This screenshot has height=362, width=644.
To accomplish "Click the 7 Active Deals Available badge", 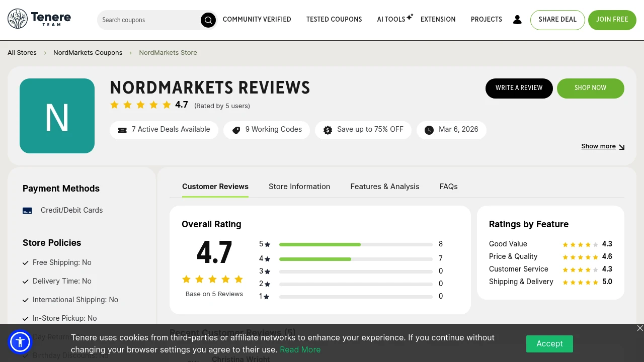I will 164,130.
